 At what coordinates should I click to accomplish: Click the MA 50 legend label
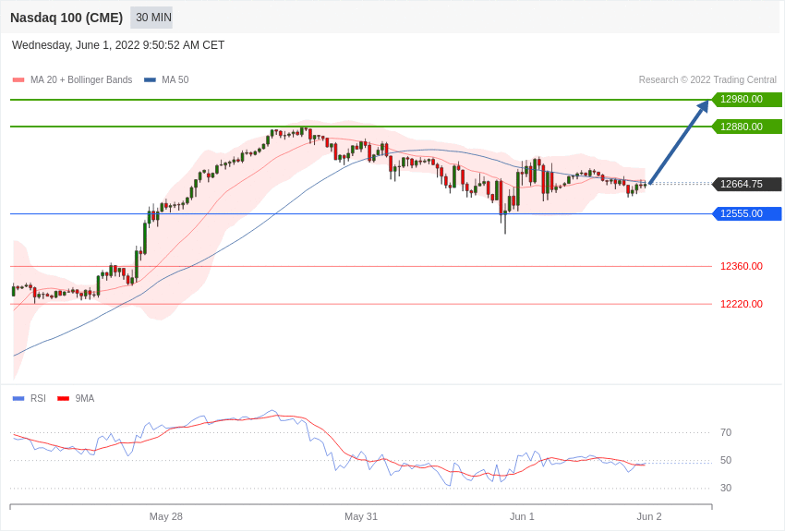pyautogui.click(x=175, y=80)
